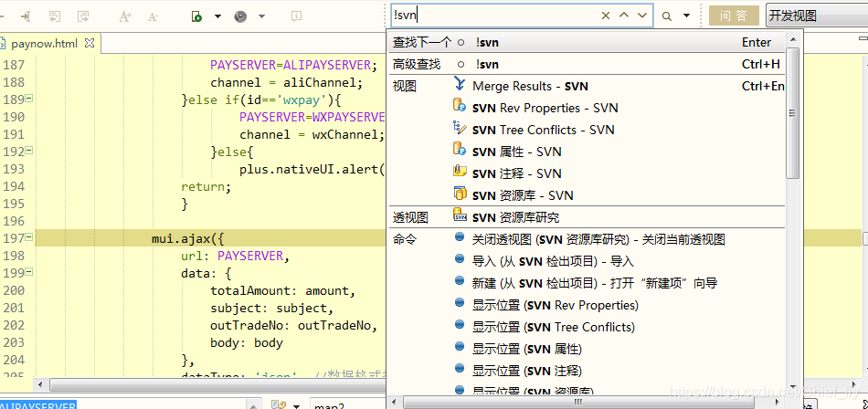Open dropdown arrow next to debug icon
The image size is (868, 409).
pos(261,16)
